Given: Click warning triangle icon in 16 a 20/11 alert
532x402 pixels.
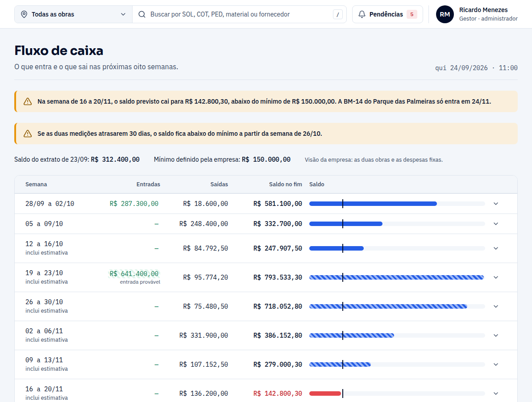Looking at the screenshot, I should point(28,101).
